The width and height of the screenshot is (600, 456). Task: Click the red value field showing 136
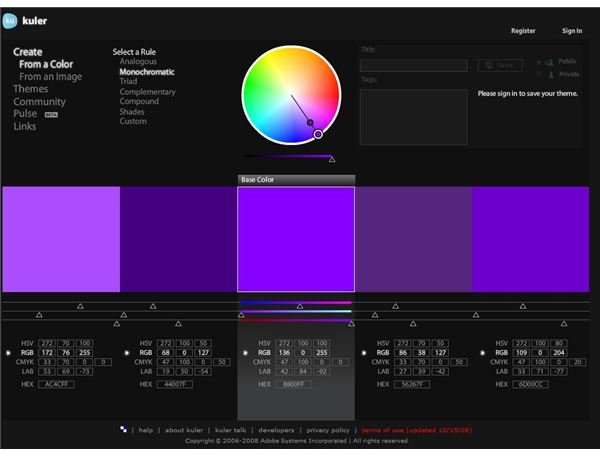point(284,353)
